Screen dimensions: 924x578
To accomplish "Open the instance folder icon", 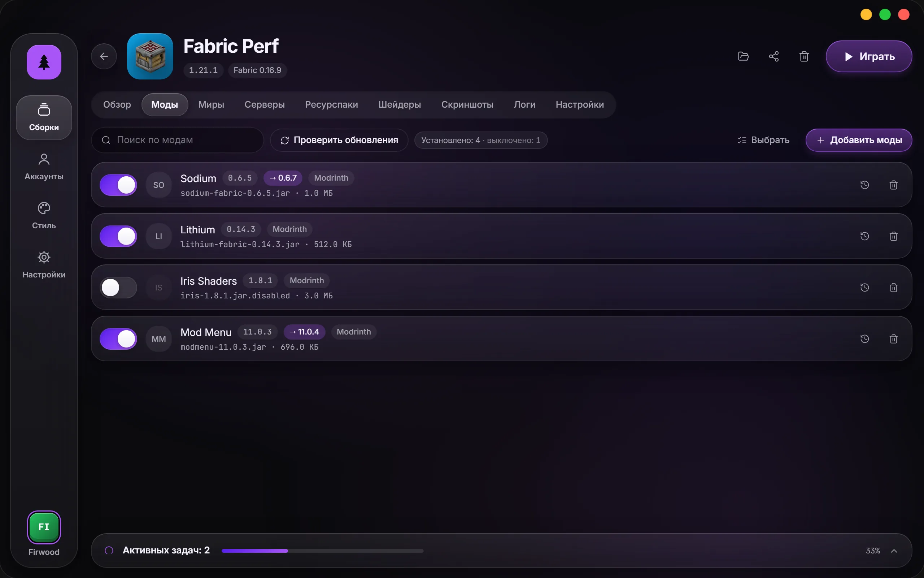I will click(x=743, y=57).
